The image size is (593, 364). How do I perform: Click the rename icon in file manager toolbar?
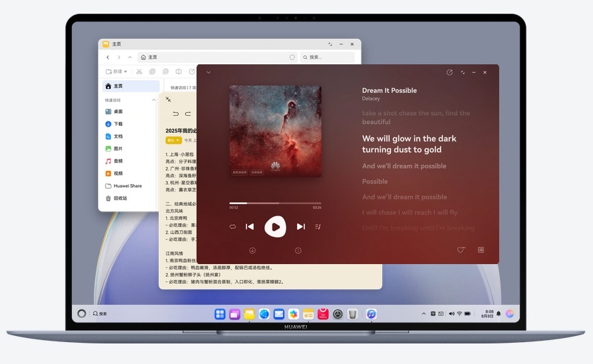pos(179,71)
